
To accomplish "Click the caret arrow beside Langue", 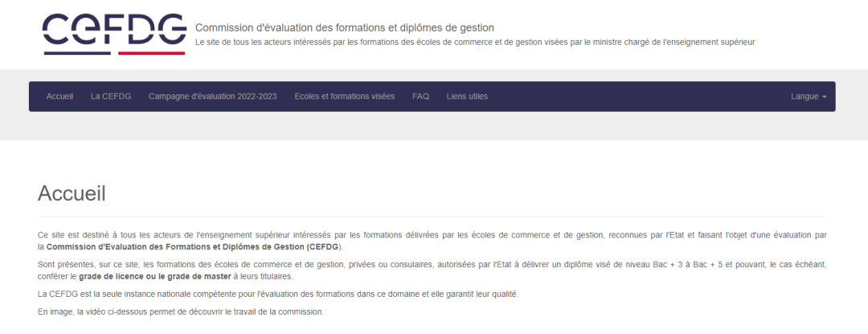I will pos(825,97).
